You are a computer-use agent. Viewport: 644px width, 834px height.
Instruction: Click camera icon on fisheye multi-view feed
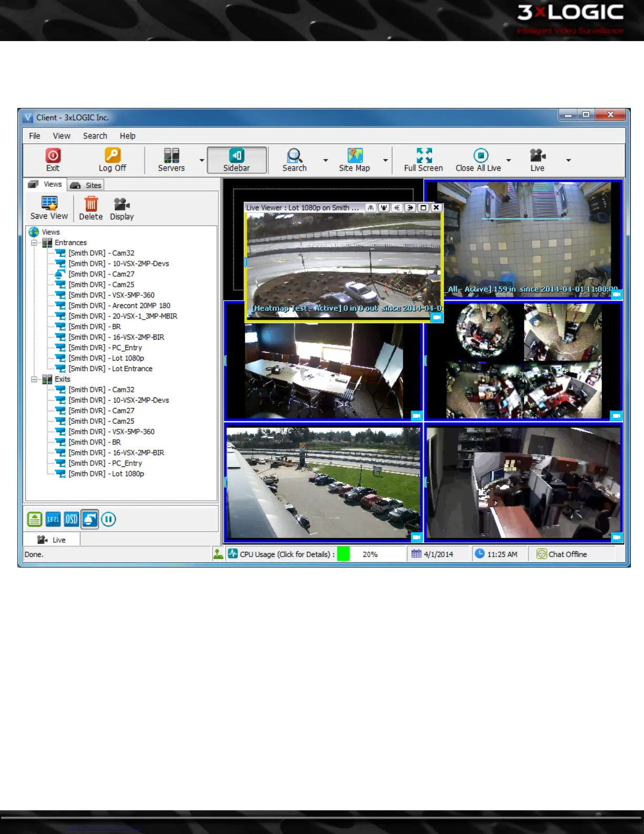(x=617, y=415)
